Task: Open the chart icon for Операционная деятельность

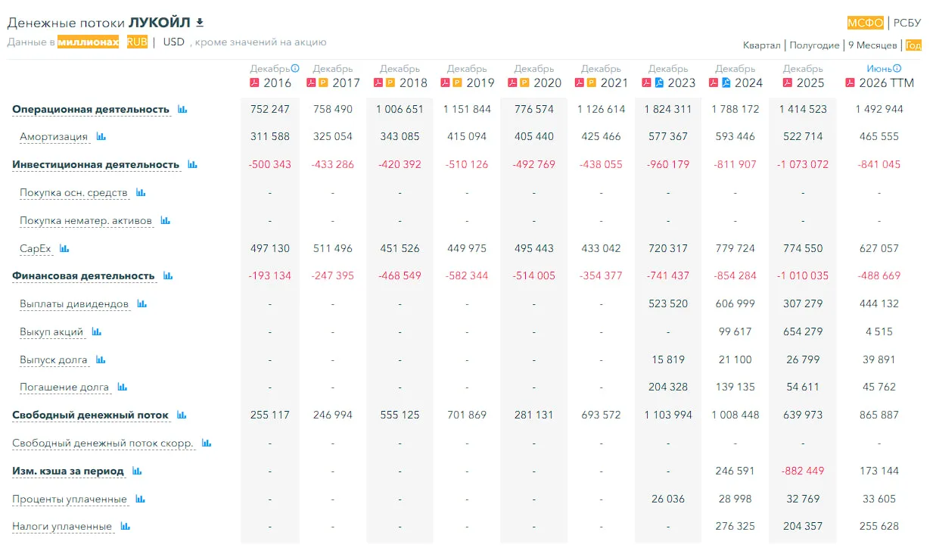Action: click(x=182, y=109)
